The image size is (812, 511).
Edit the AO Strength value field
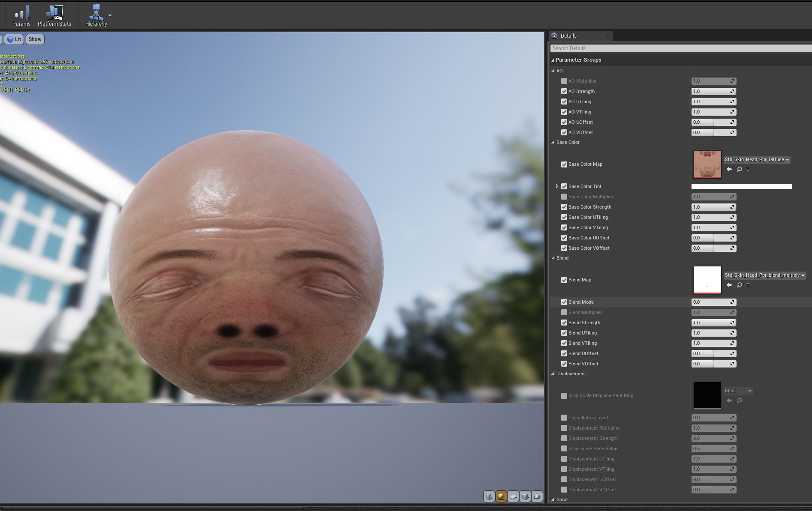714,91
